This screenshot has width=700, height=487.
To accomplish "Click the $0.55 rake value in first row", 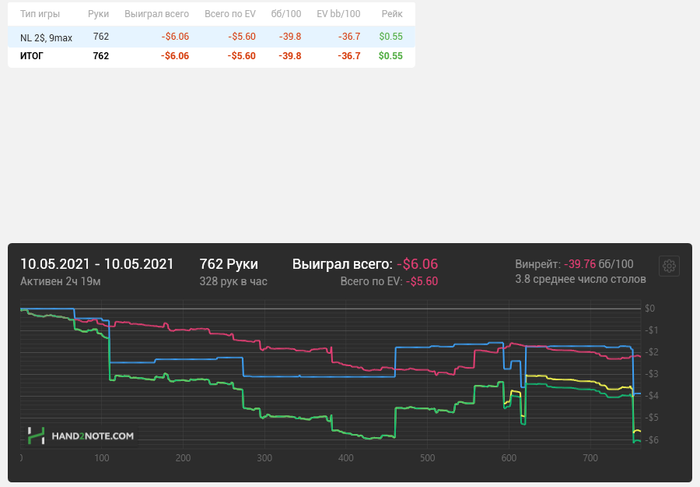I will point(391,37).
